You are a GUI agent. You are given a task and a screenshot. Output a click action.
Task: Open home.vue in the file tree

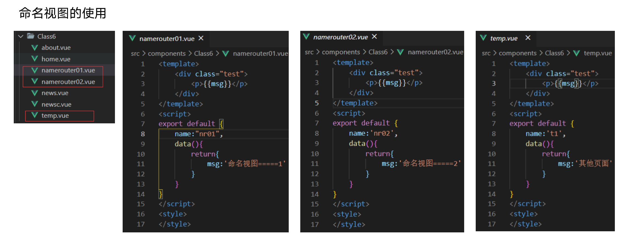tap(56, 59)
